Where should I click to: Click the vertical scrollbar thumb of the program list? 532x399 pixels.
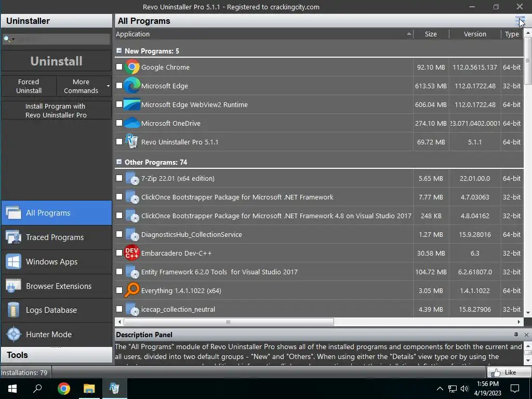[528, 61]
